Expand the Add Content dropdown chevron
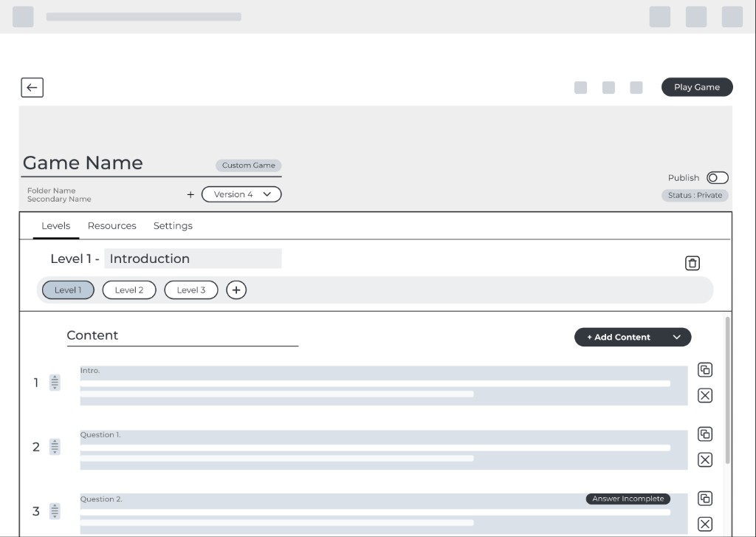This screenshot has width=756, height=537. 676,337
